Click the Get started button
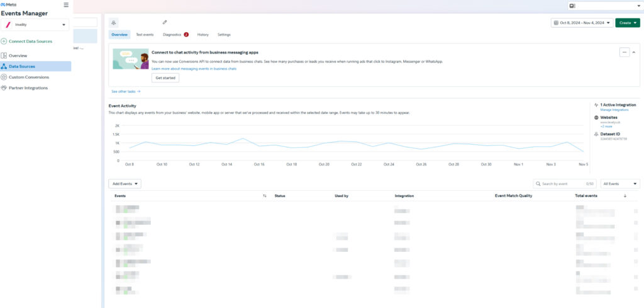The height and width of the screenshot is (308, 644). coord(165,78)
